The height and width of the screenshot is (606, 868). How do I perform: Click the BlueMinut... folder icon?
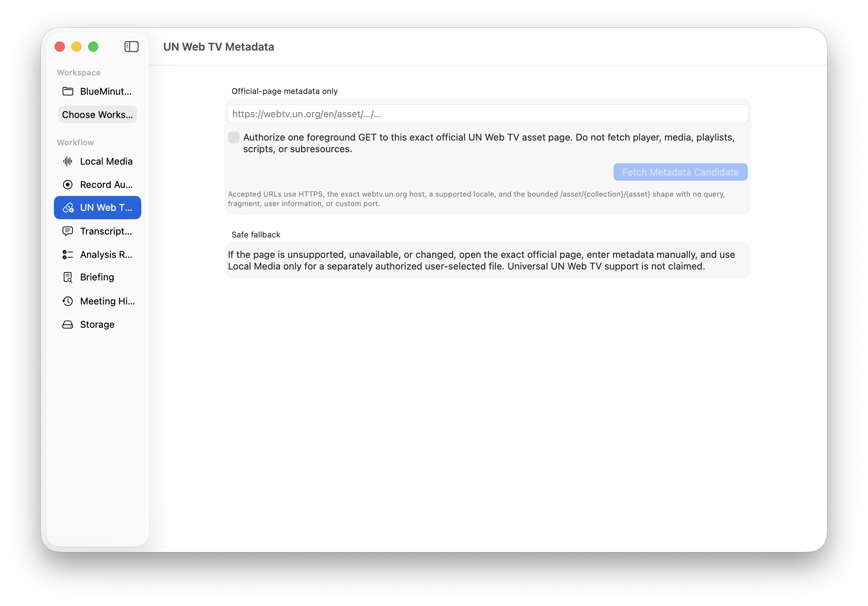click(x=68, y=91)
